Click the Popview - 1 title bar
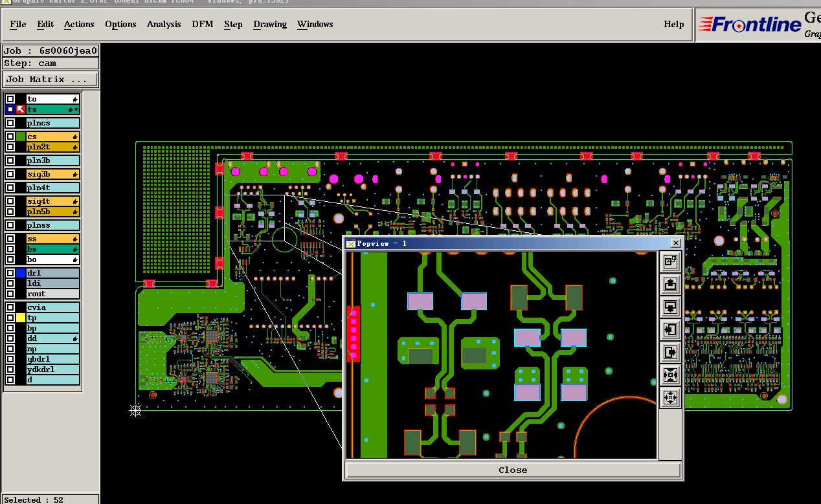Image resolution: width=821 pixels, height=504 pixels. [513, 243]
